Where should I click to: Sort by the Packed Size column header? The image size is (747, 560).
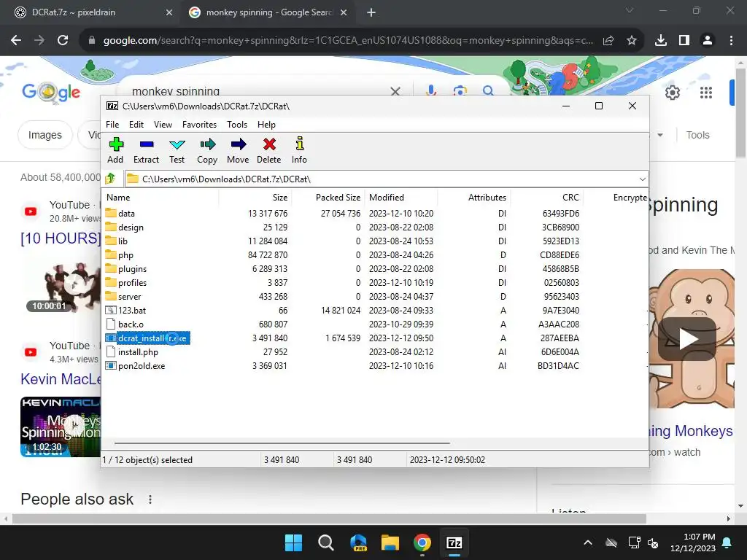329,197
